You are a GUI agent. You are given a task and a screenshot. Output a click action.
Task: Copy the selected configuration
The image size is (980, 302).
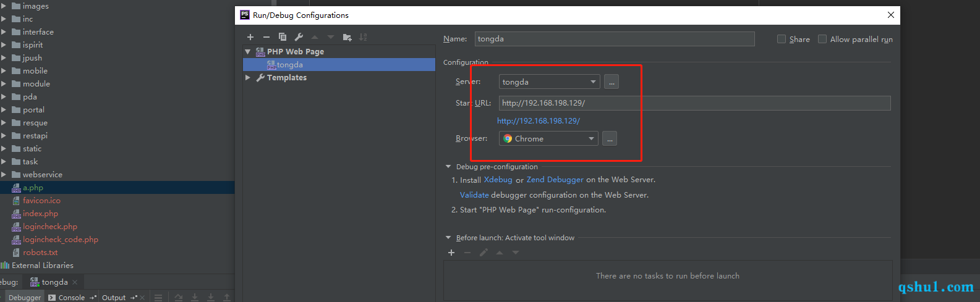(283, 37)
